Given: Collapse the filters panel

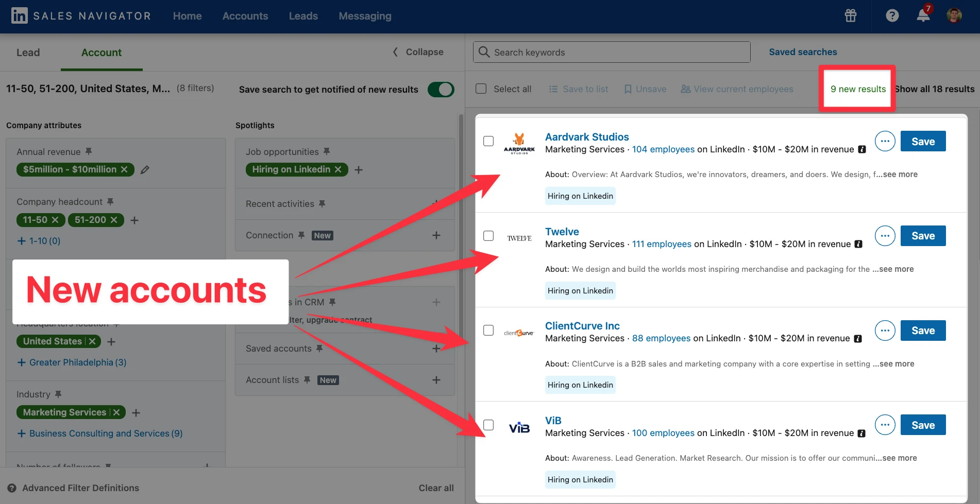Looking at the screenshot, I should 418,52.
